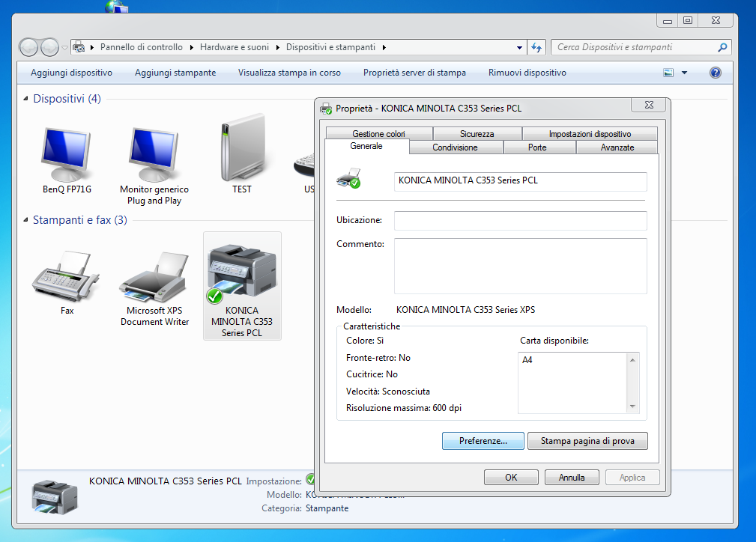Image resolution: width=756 pixels, height=542 pixels.
Task: Expand the address bar history dropdown
Action: (x=520, y=47)
